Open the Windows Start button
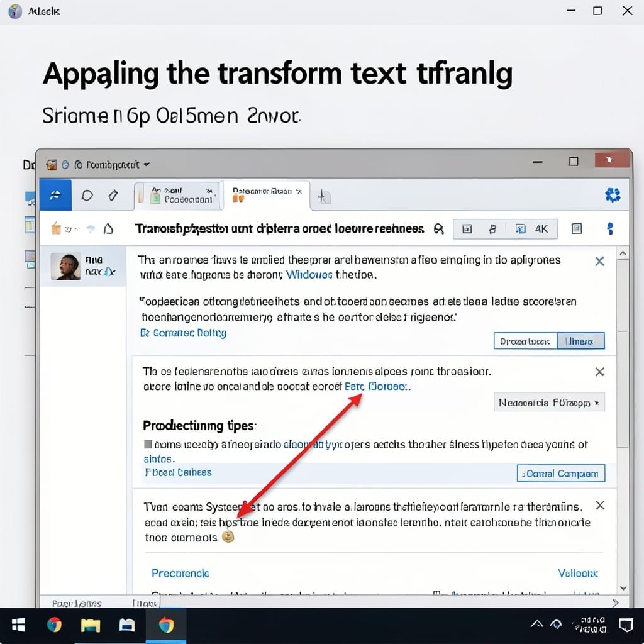This screenshot has height=644, width=644. [x=18, y=625]
